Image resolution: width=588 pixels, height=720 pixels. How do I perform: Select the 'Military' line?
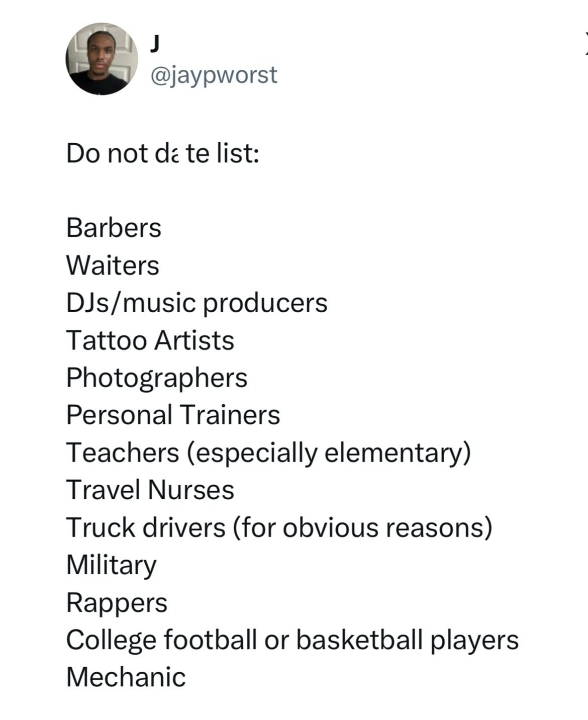tap(112, 566)
